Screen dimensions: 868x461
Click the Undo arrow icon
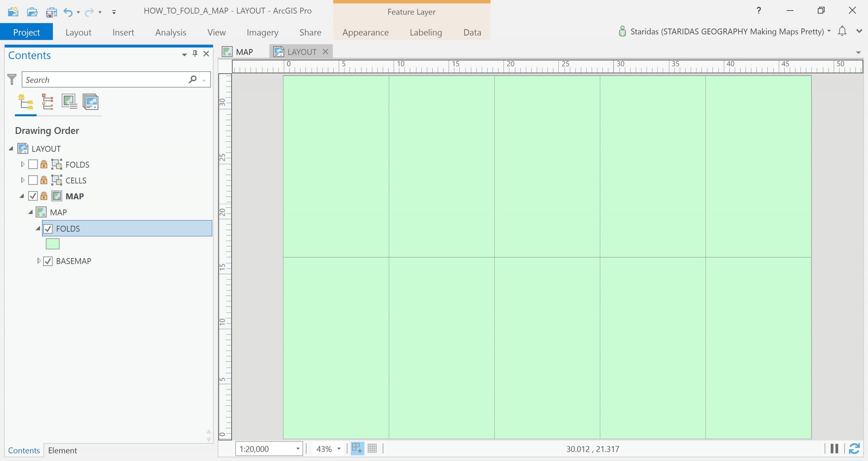(x=68, y=12)
